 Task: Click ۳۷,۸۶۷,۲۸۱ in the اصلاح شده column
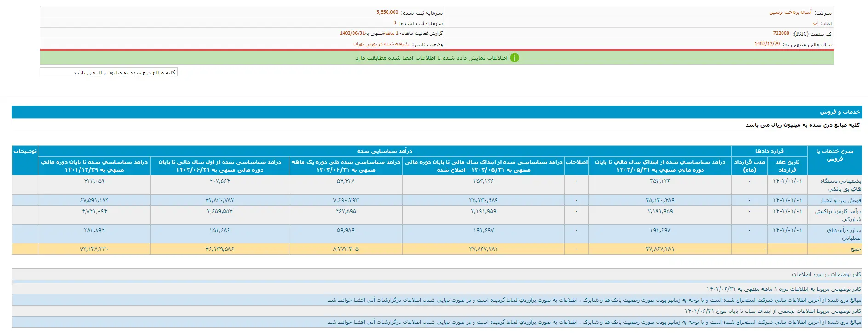tap(484, 249)
